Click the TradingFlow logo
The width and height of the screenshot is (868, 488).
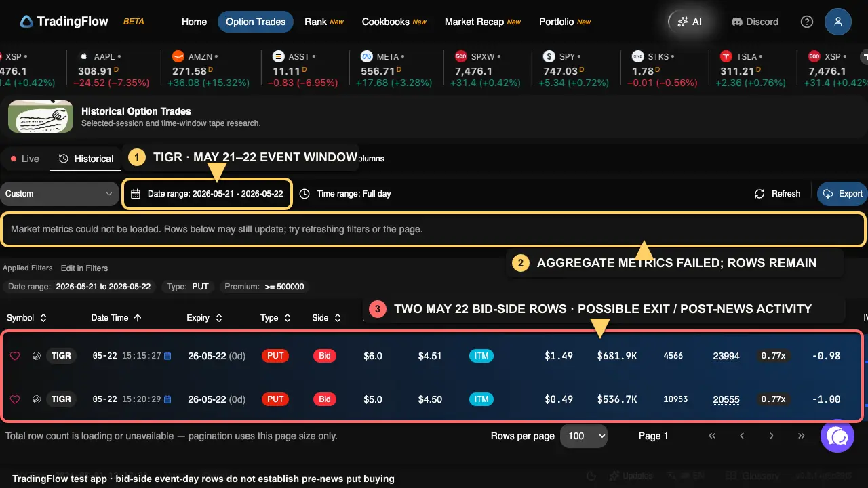click(x=64, y=22)
